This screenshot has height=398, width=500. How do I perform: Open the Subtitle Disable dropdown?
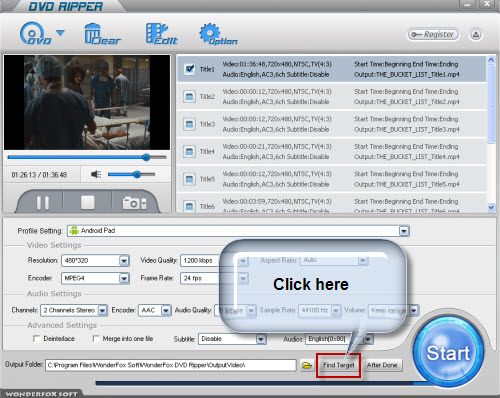[261, 340]
